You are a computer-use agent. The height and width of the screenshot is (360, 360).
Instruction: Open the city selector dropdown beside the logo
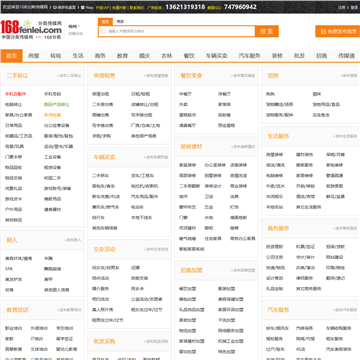[x=74, y=26]
